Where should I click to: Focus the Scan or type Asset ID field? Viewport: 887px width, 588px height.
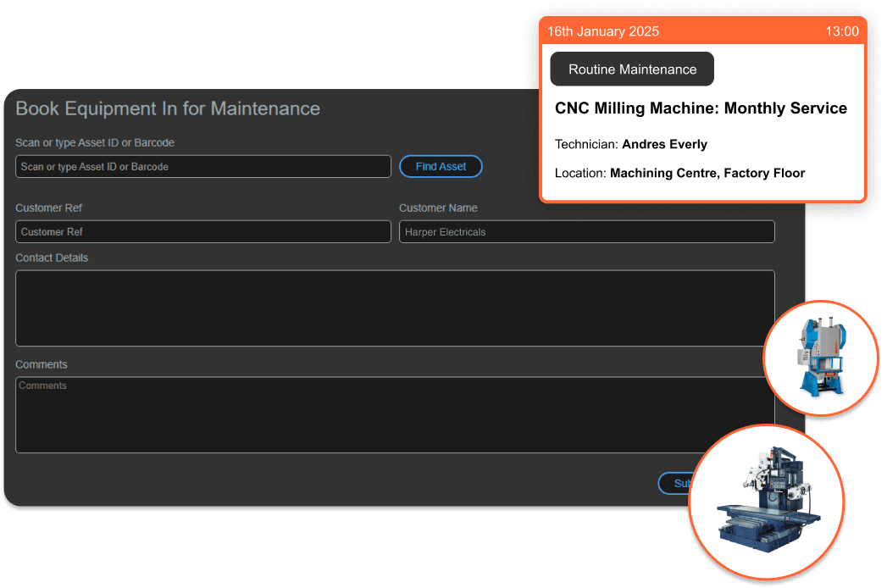[x=203, y=167]
